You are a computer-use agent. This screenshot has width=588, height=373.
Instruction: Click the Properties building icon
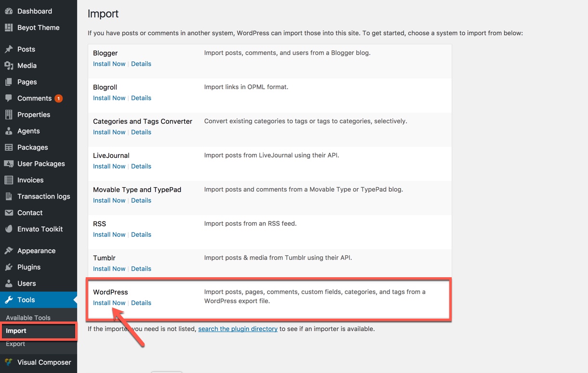9,115
